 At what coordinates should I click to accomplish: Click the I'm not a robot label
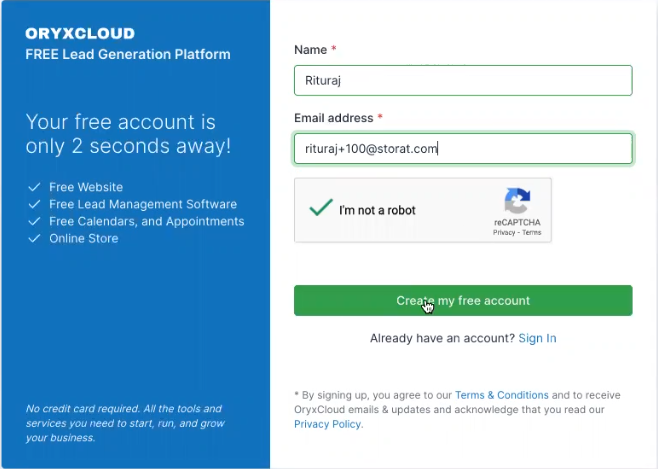(377, 210)
